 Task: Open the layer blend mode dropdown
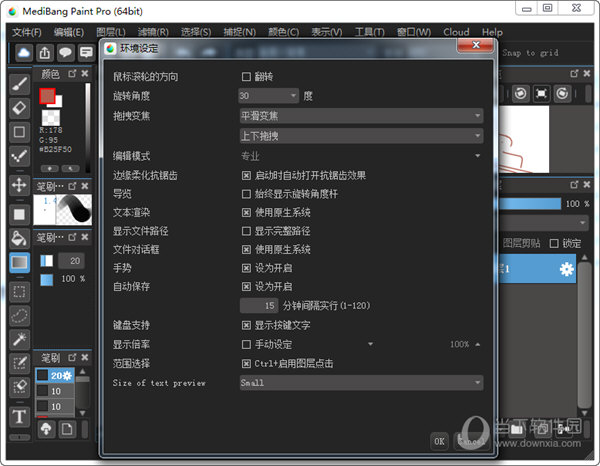tap(543, 223)
